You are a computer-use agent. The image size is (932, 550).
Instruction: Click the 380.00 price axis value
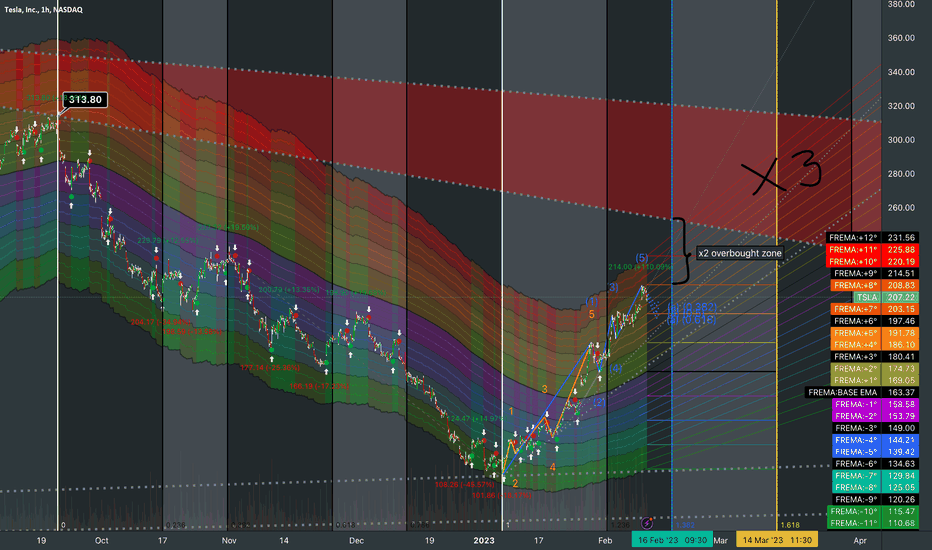900,4
